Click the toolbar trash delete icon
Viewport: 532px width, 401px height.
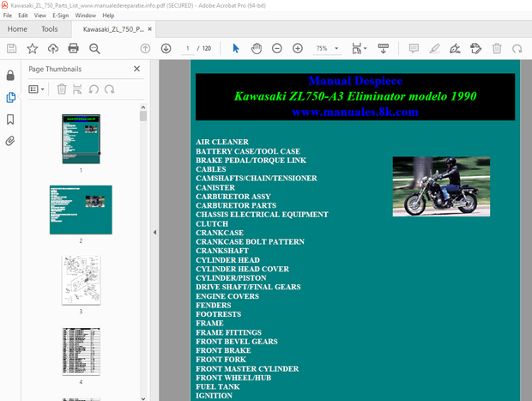coord(497,49)
